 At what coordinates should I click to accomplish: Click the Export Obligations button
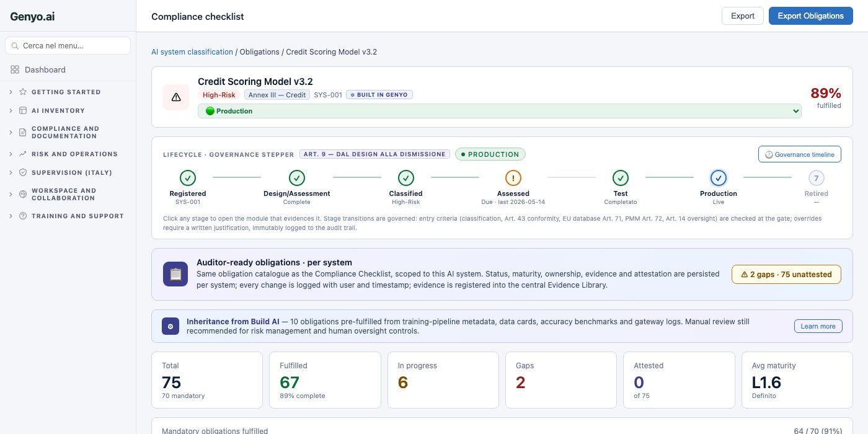(810, 16)
